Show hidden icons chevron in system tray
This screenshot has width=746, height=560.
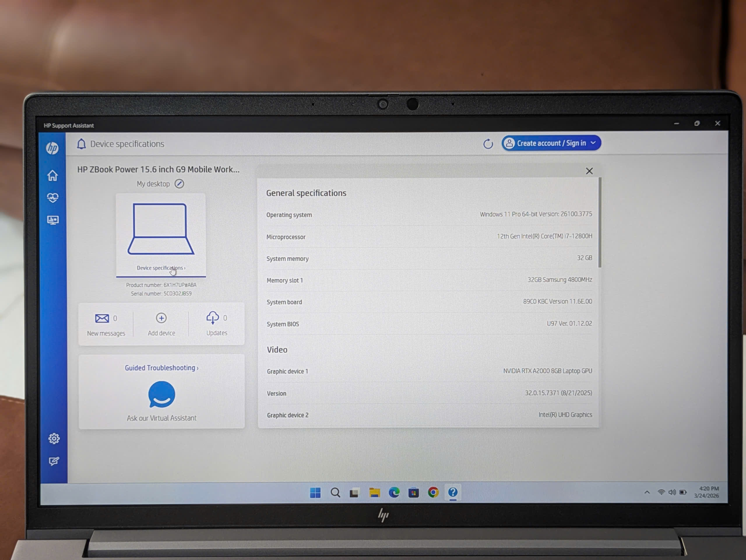pos(647,492)
